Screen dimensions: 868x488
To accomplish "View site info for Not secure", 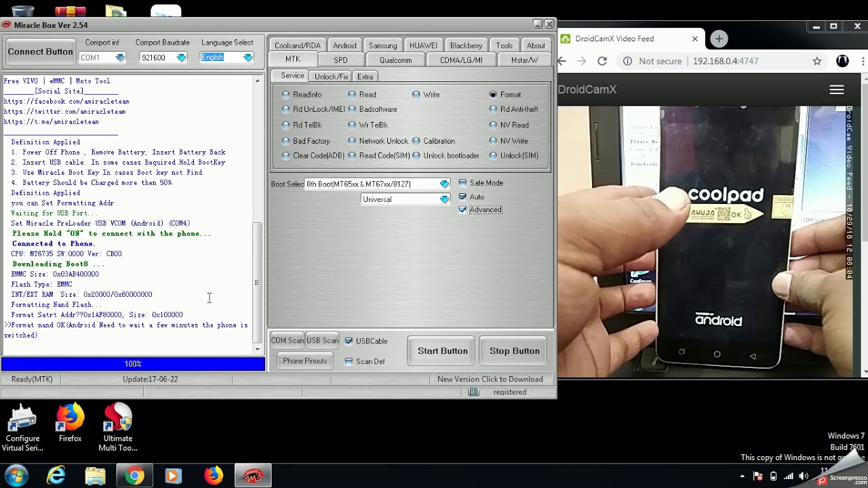I will coord(652,61).
